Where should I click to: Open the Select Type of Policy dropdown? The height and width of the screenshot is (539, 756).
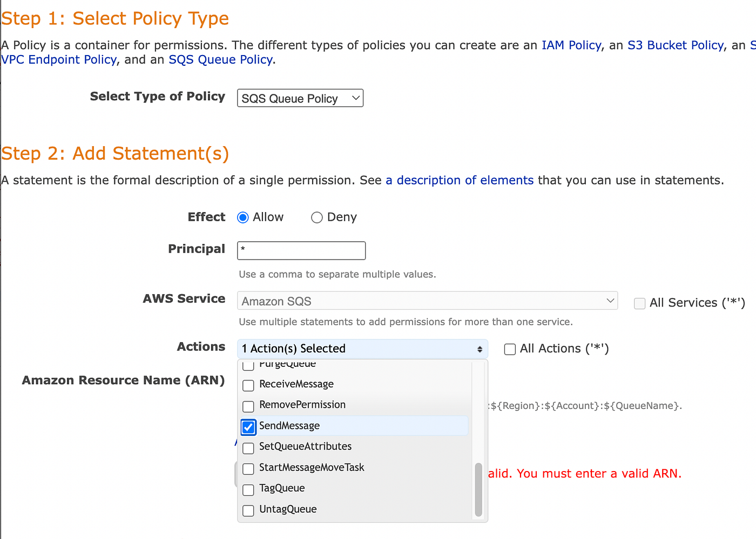point(300,98)
